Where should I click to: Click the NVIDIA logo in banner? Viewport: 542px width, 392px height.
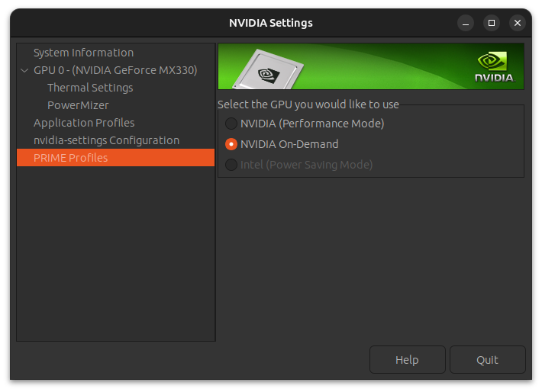495,67
